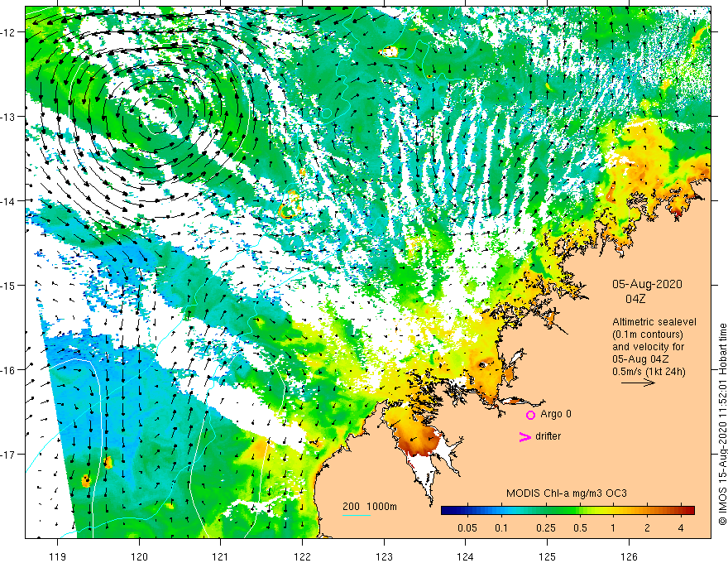Pick the dark red end of the colorbar

(689, 511)
